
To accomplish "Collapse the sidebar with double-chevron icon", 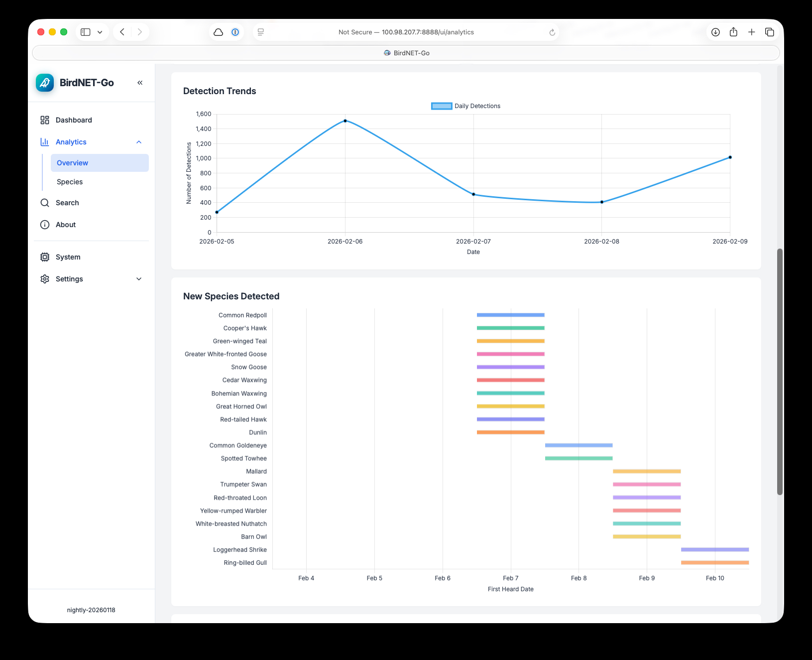I will coord(140,83).
